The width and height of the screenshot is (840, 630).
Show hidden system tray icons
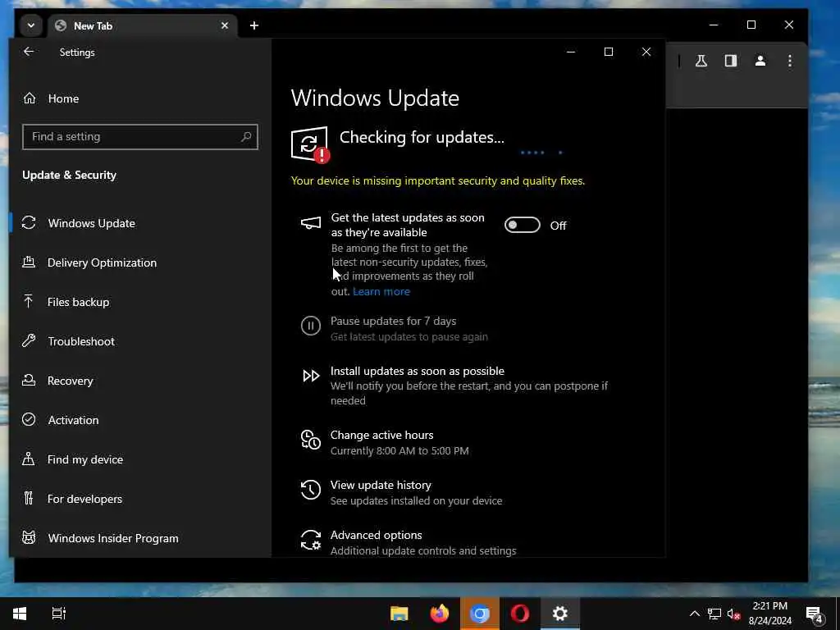point(694,614)
